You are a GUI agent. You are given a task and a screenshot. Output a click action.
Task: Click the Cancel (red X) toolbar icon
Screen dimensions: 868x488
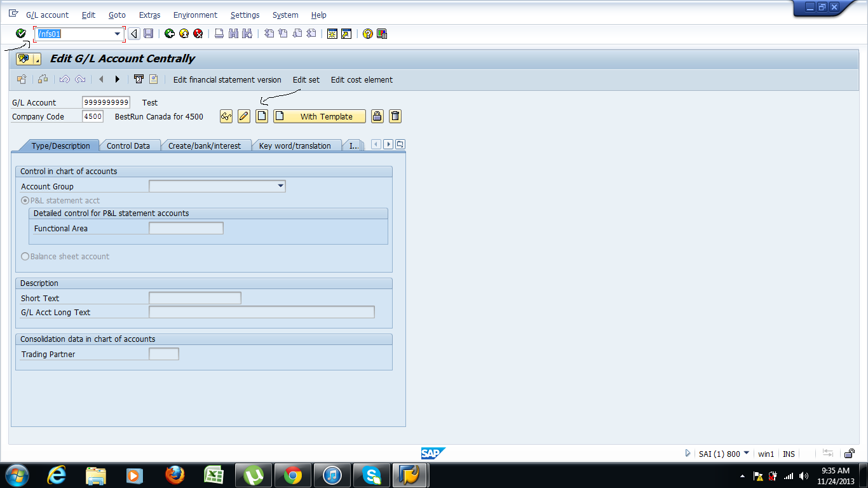point(196,34)
